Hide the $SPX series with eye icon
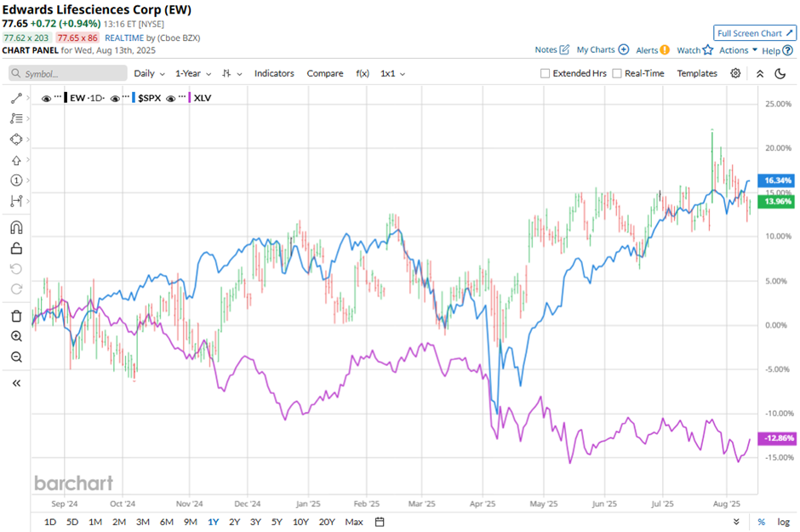800x532 pixels. coord(115,99)
